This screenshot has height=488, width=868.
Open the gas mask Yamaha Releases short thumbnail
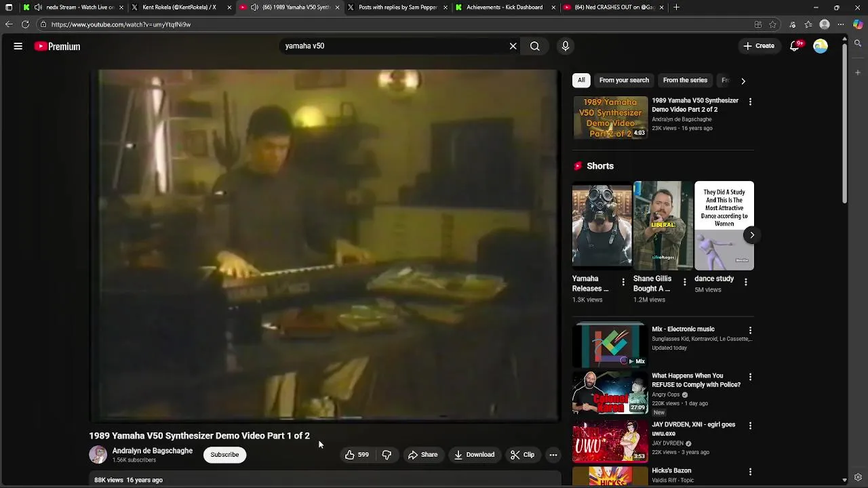coord(601,225)
